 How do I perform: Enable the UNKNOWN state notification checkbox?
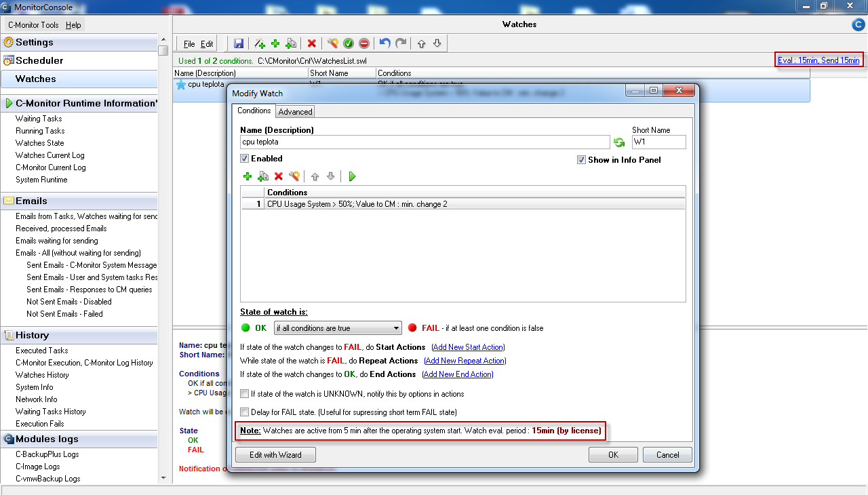(x=245, y=394)
